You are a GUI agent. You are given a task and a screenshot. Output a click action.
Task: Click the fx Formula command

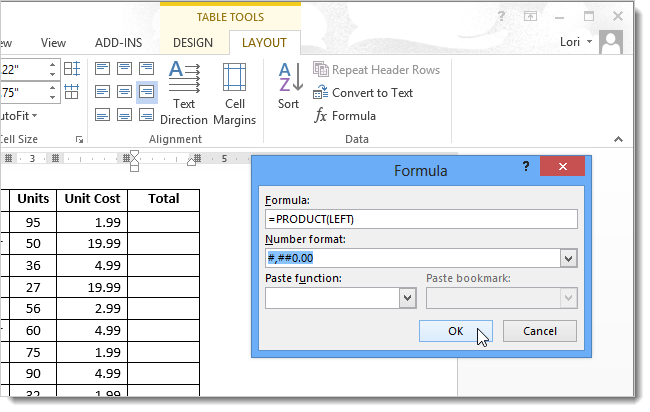[x=344, y=116]
